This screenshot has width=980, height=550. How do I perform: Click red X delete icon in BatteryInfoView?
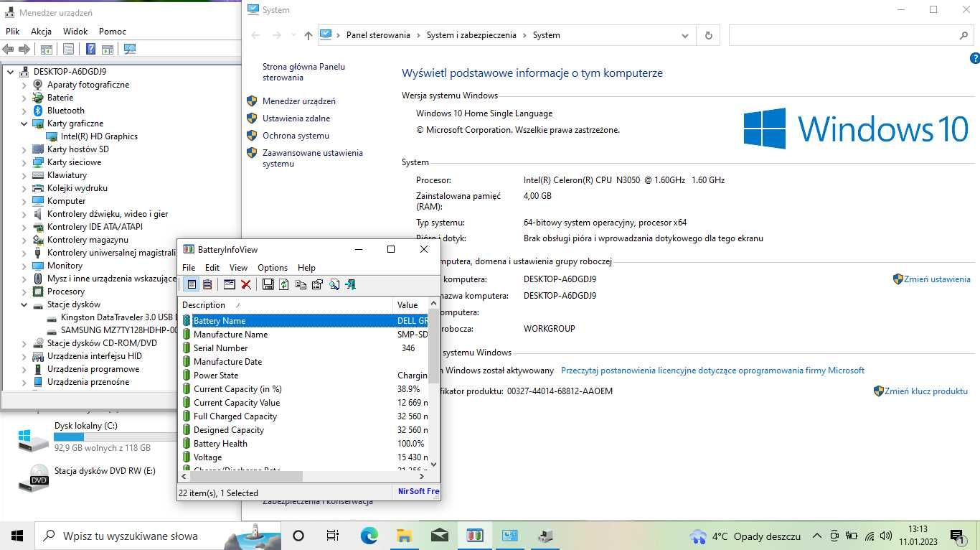tap(246, 284)
